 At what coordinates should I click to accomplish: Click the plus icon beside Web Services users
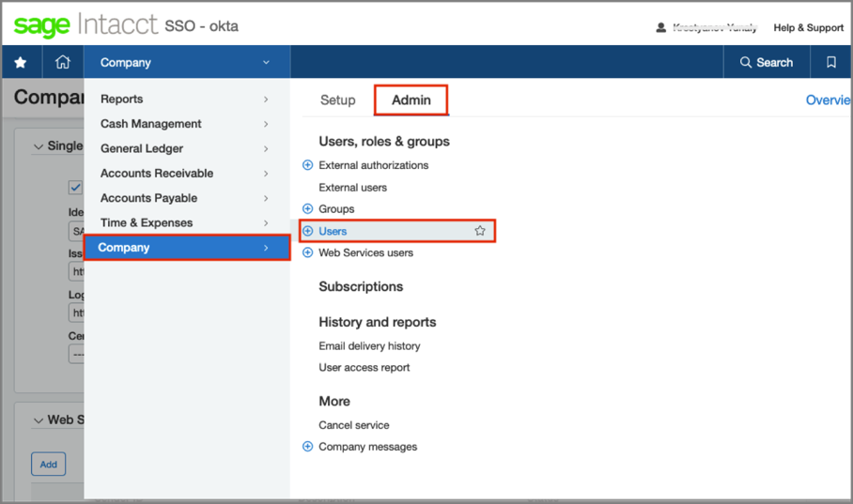pos(307,252)
